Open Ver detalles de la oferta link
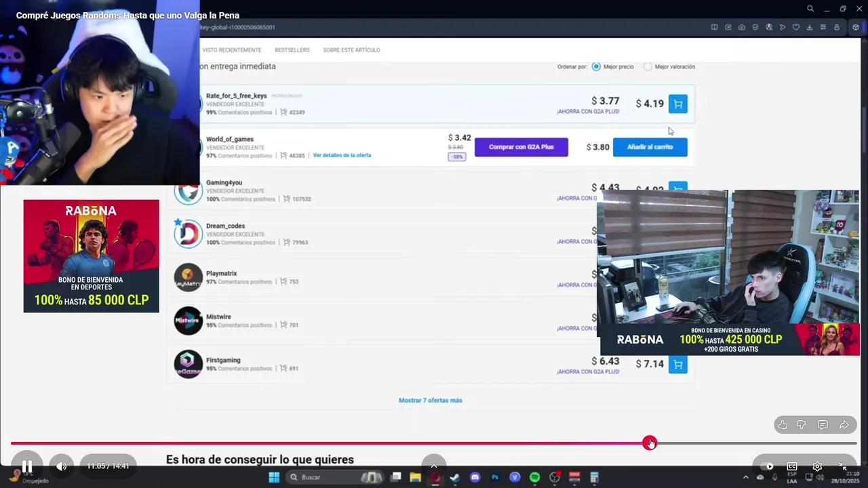Viewport: 868px width, 488px height. (342, 155)
